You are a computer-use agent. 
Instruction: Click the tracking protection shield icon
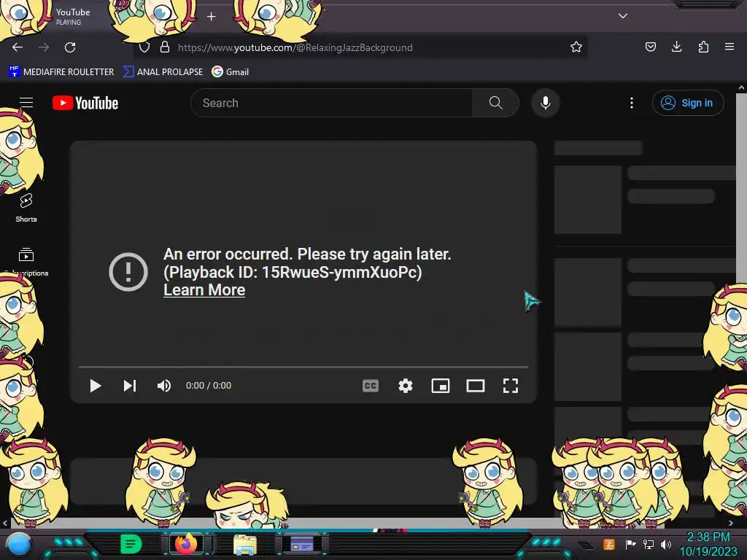pos(144,47)
